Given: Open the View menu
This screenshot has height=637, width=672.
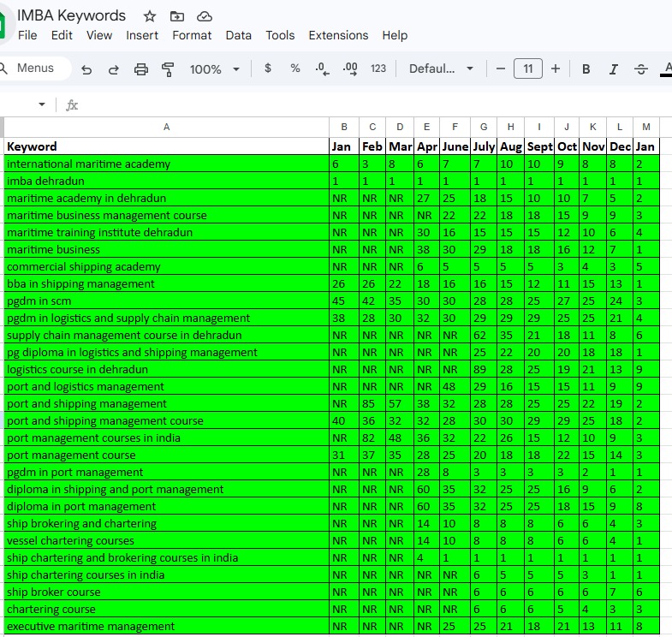Looking at the screenshot, I should (x=99, y=35).
